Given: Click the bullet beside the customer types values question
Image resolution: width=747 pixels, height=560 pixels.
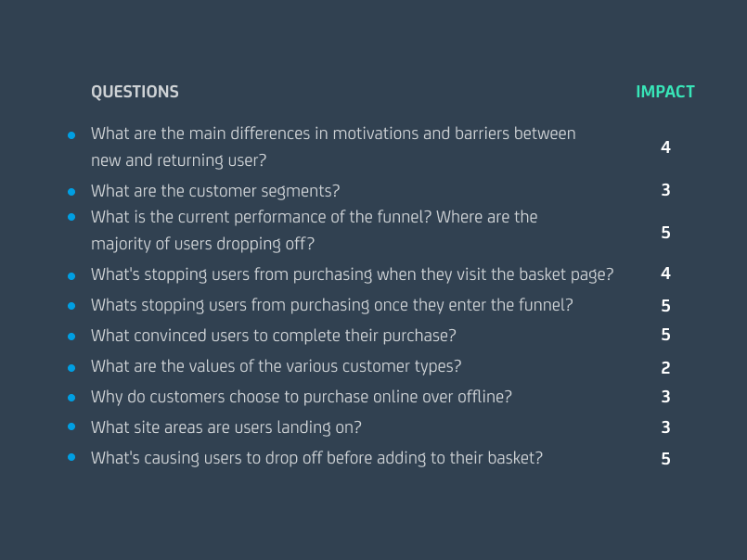Looking at the screenshot, I should coord(71,367).
